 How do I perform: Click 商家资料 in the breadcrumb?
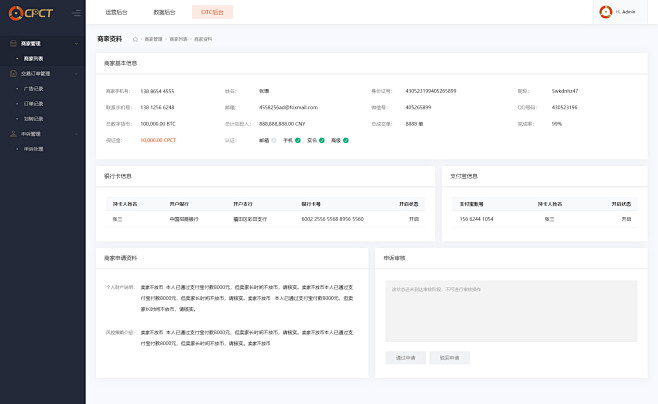point(203,39)
